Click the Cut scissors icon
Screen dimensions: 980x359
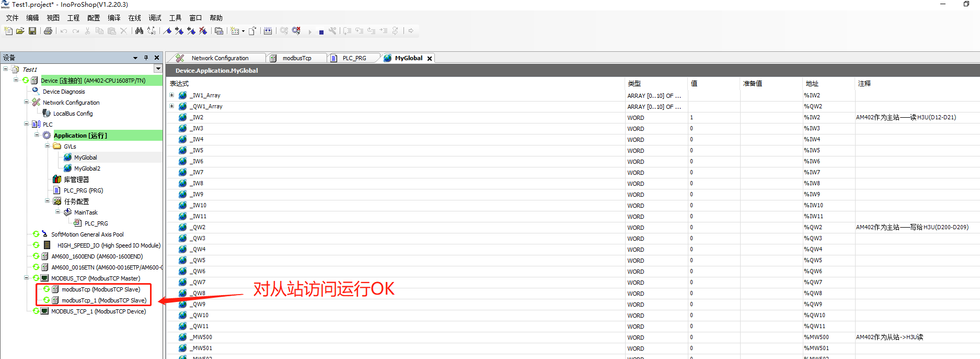click(87, 31)
